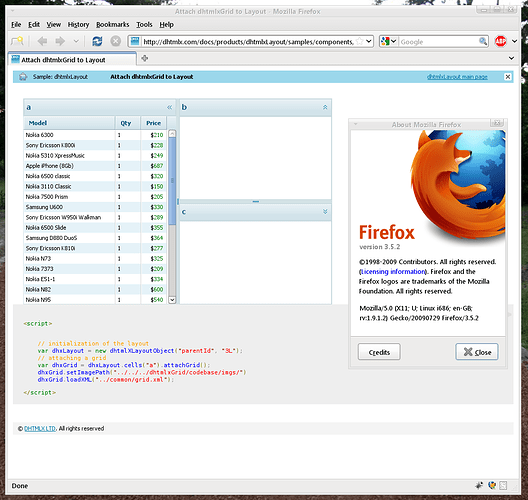The image size is (528, 500).
Task: Sort grid by Price column header
Action: (x=154, y=123)
